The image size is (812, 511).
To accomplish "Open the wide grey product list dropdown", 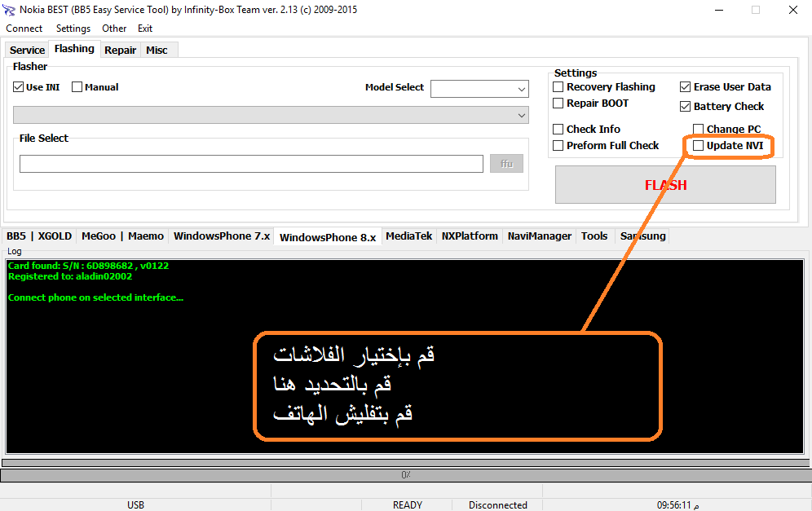I will pyautogui.click(x=271, y=115).
